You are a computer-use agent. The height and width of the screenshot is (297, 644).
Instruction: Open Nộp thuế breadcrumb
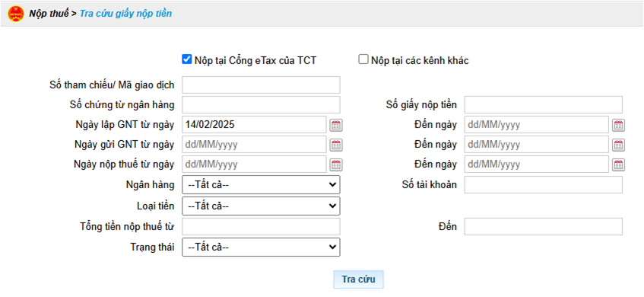[49, 14]
